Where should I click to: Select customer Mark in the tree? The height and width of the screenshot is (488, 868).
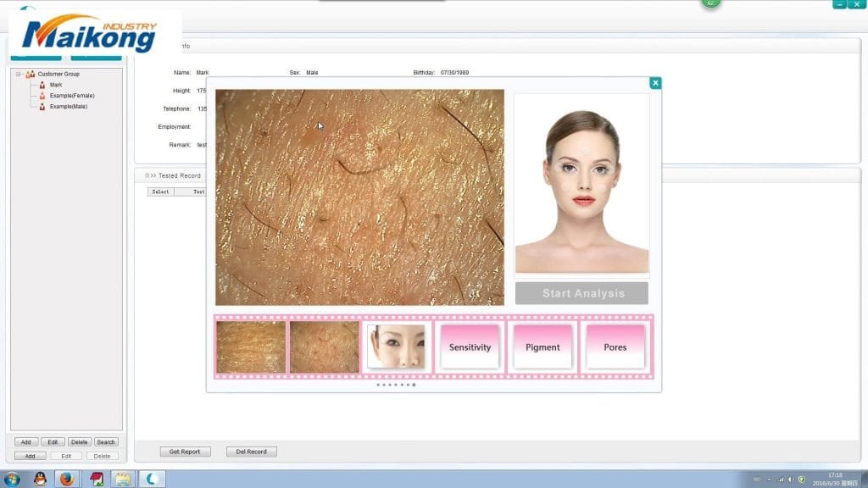point(56,86)
